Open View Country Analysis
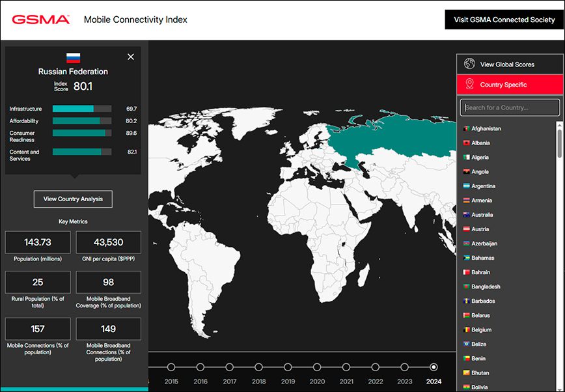The image size is (565, 392). point(73,199)
